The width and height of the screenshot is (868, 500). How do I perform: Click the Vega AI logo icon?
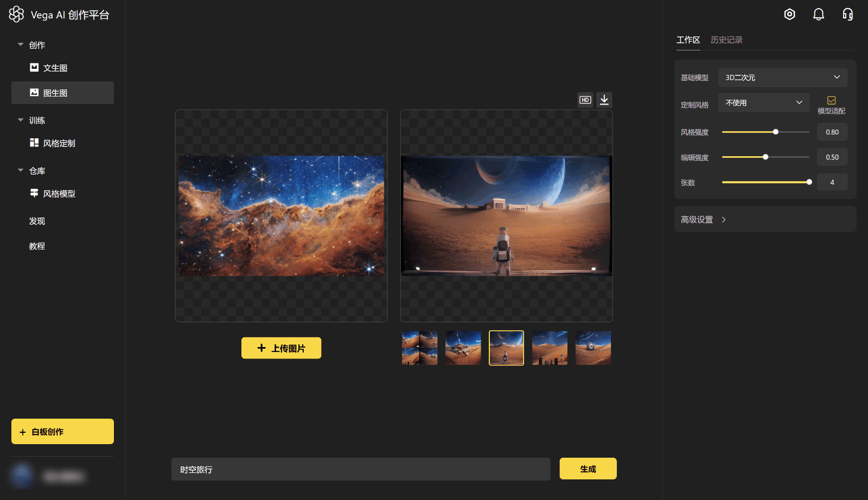click(x=16, y=14)
